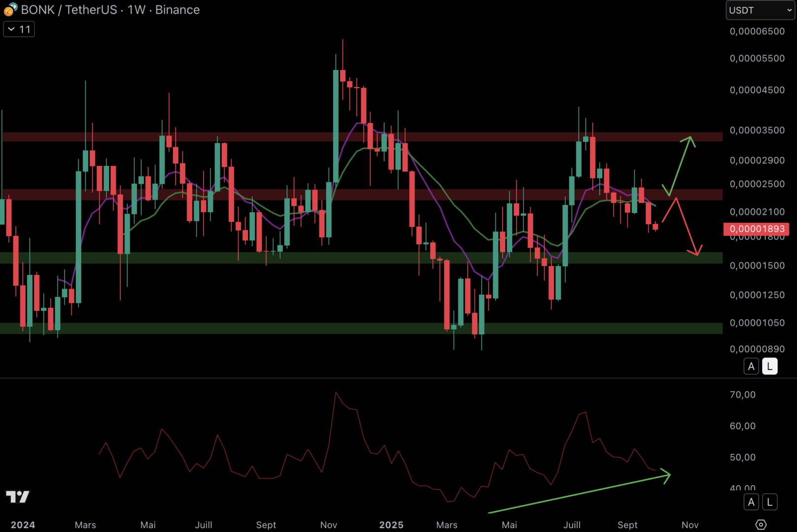Image resolution: width=797 pixels, height=532 pixels.
Task: Toggle log scale L on price pane
Action: (x=769, y=366)
